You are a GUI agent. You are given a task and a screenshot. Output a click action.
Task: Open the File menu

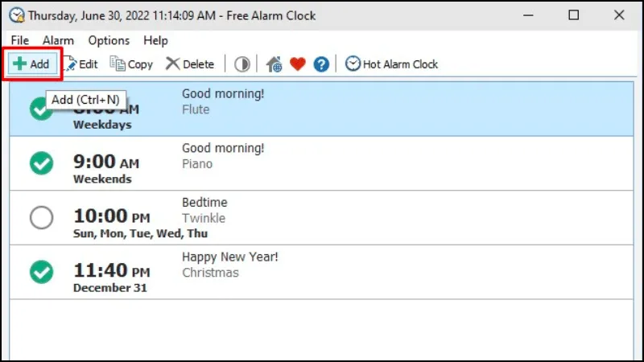[x=20, y=40]
